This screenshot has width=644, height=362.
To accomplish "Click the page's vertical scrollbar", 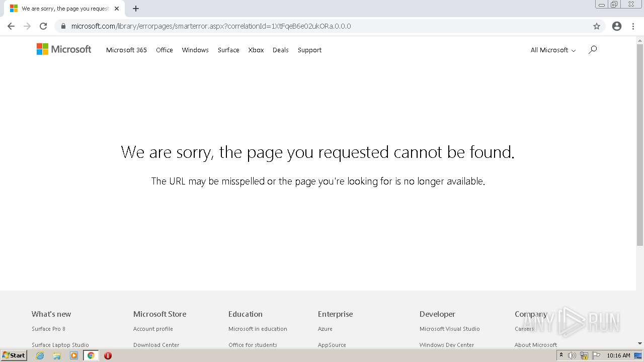I will click(x=640, y=146).
